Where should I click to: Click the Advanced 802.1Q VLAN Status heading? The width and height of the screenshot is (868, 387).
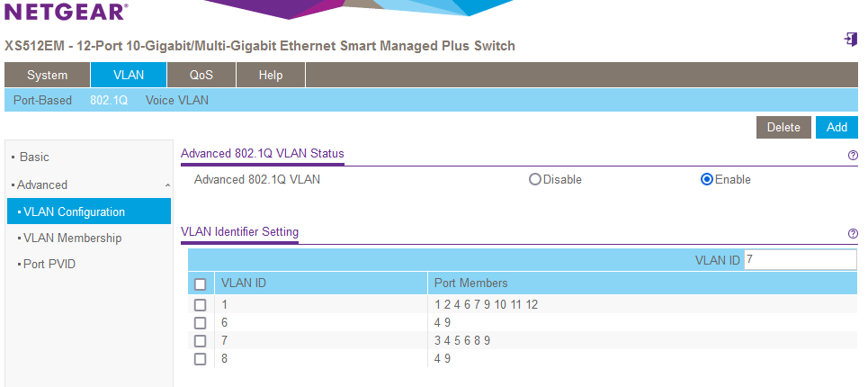click(x=263, y=153)
